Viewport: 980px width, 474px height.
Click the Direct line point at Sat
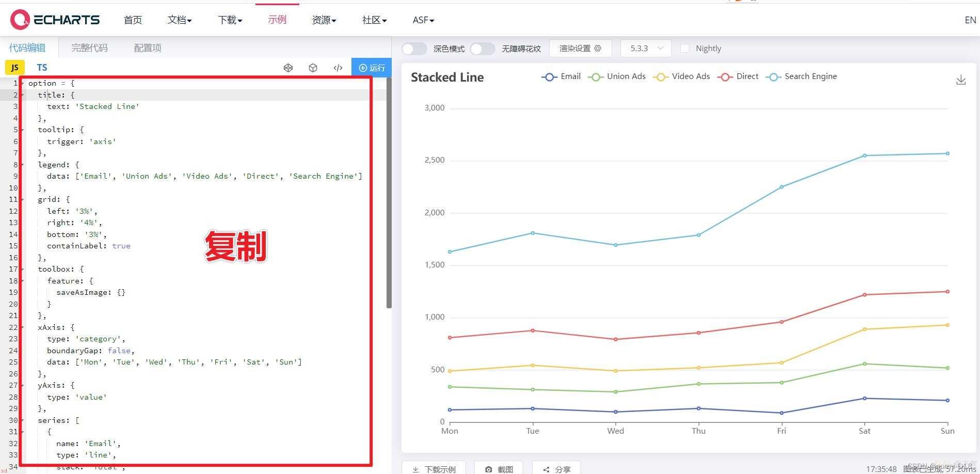pyautogui.click(x=865, y=295)
